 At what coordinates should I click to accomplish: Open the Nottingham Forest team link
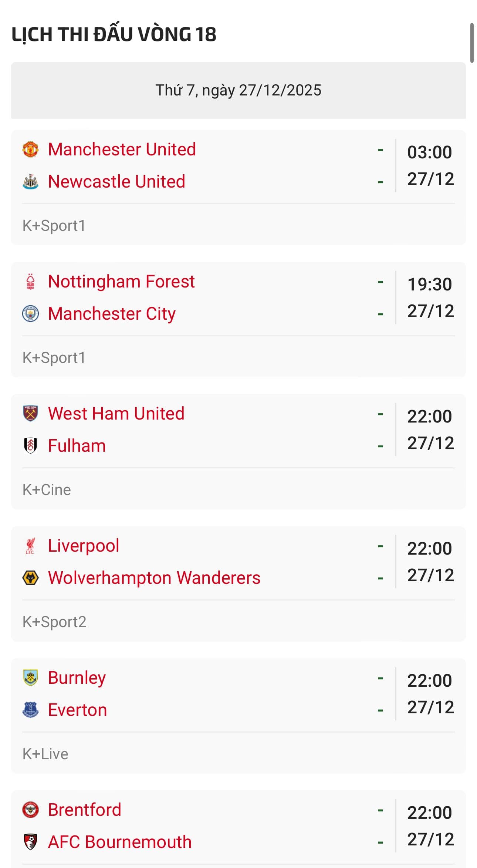(x=121, y=282)
